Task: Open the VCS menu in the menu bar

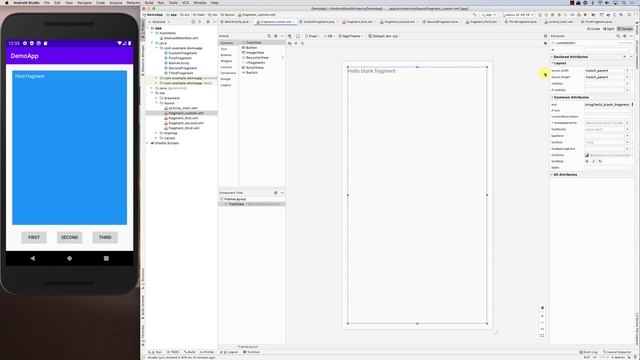Action: pos(185,2)
